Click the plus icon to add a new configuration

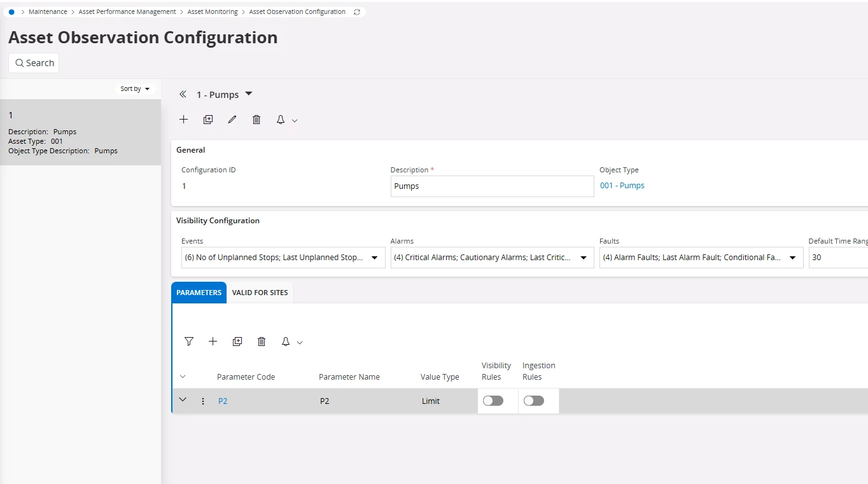point(183,120)
